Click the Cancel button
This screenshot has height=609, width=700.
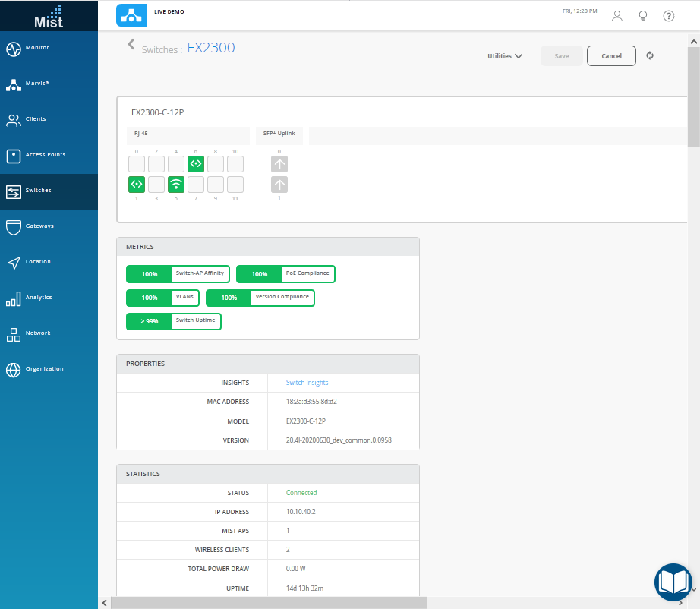[x=611, y=56]
